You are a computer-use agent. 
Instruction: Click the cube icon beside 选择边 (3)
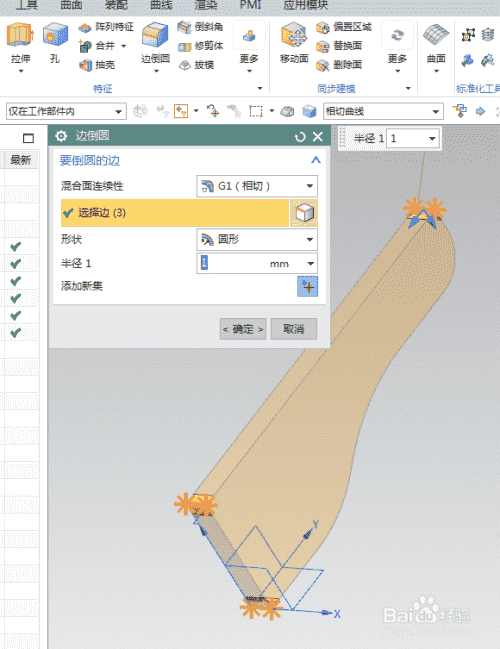[304, 213]
